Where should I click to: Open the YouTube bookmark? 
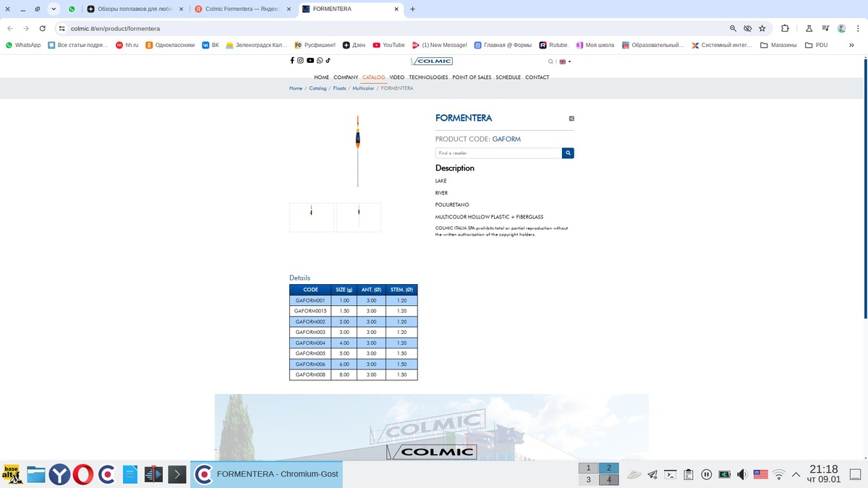388,45
